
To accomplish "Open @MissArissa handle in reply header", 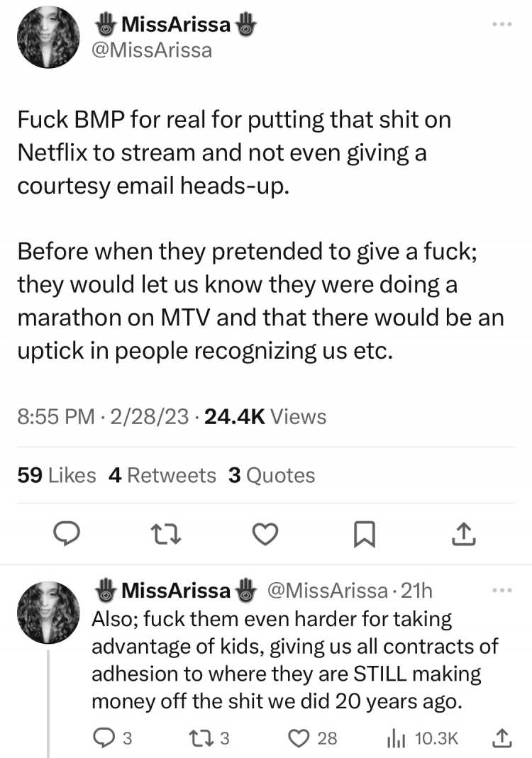I will [x=328, y=590].
